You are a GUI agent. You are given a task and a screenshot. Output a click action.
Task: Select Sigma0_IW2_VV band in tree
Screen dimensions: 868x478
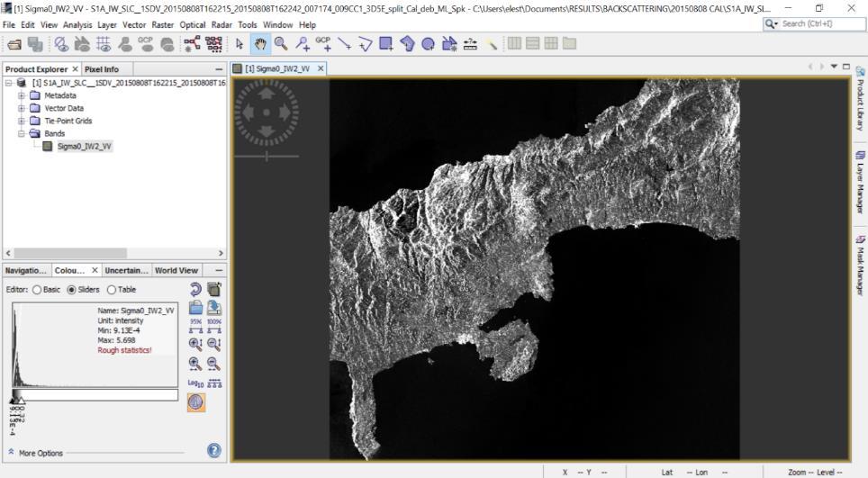[x=84, y=147]
